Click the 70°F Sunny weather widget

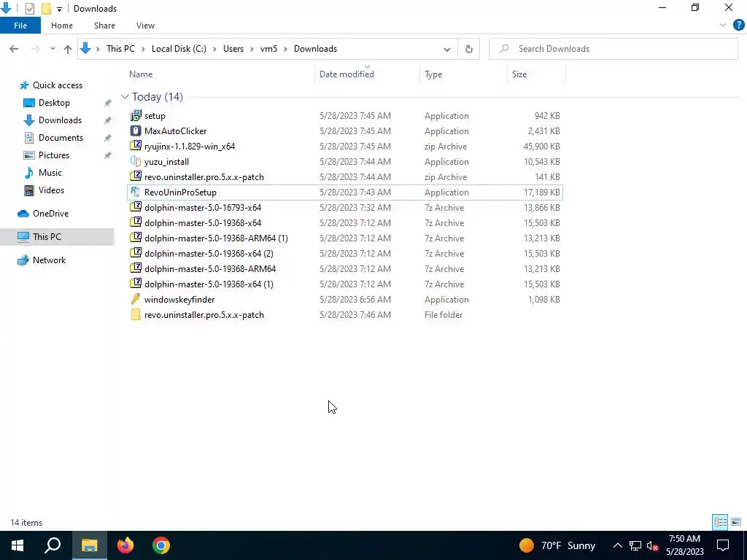tap(557, 545)
